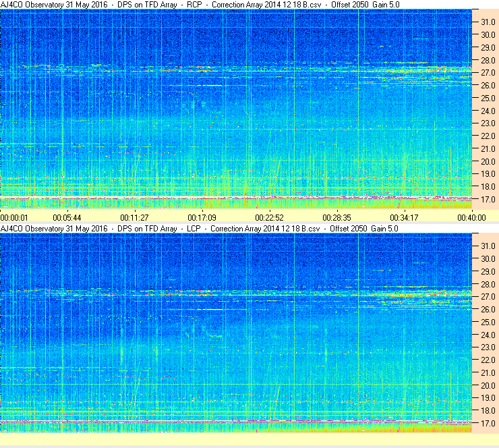Pick the 20.0 label in RCP panel

coord(488,162)
